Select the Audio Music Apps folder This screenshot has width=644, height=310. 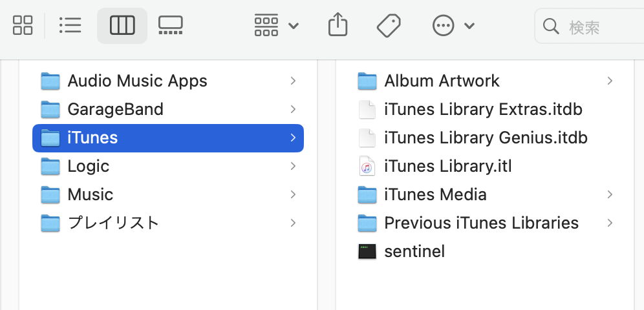(x=137, y=81)
